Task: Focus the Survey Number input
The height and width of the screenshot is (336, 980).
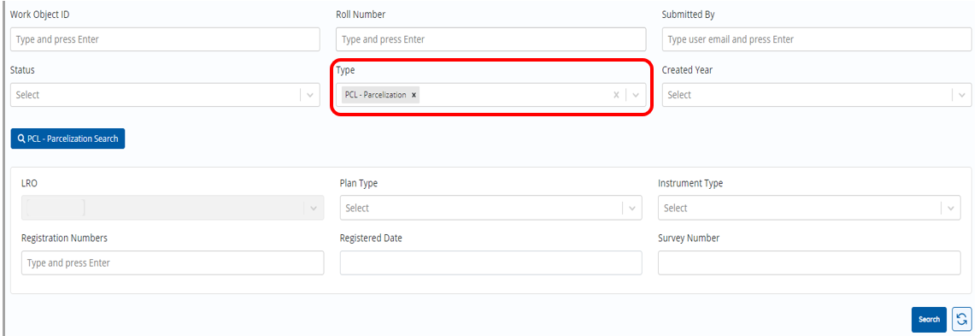Action: pos(809,262)
